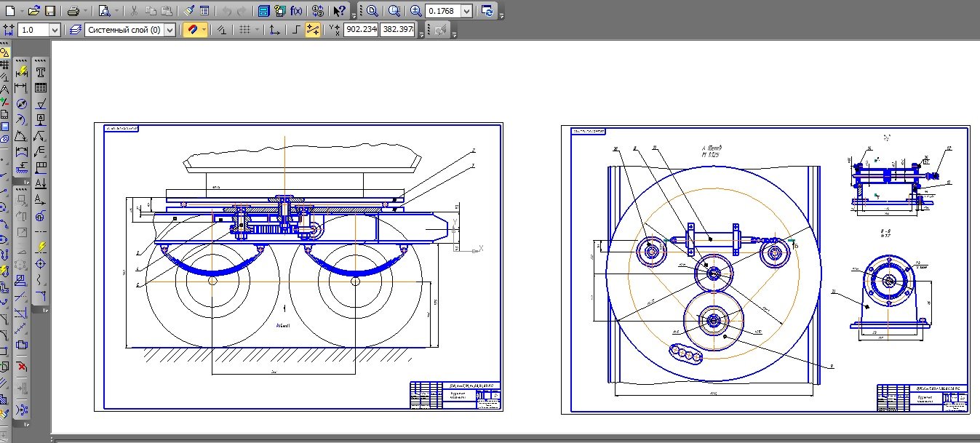Open the Системный слой layer dropdown
The height and width of the screenshot is (443, 980).
pos(170,30)
